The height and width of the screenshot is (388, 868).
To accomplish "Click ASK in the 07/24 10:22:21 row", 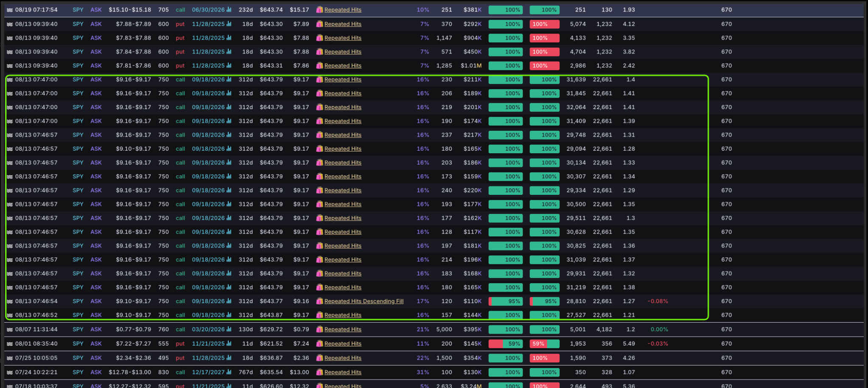I will point(96,372).
